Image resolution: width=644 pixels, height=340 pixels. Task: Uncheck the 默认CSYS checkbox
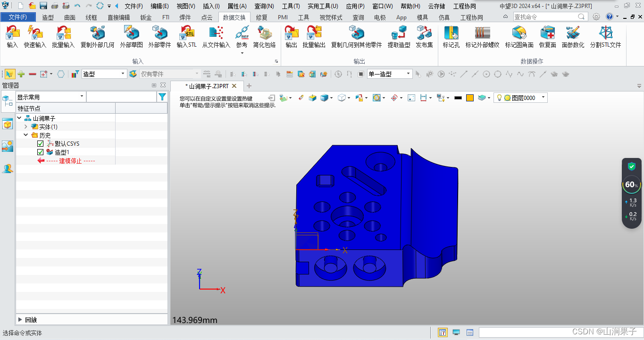41,143
